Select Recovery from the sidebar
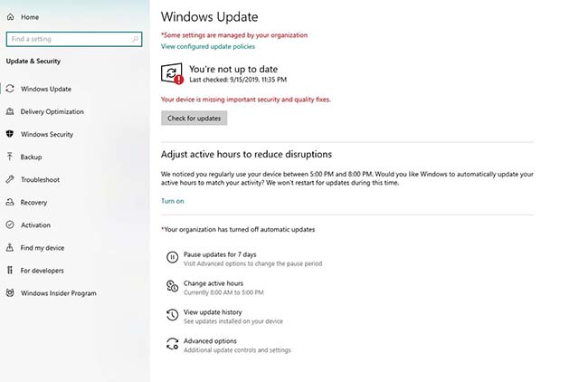588x382 pixels. 33,202
